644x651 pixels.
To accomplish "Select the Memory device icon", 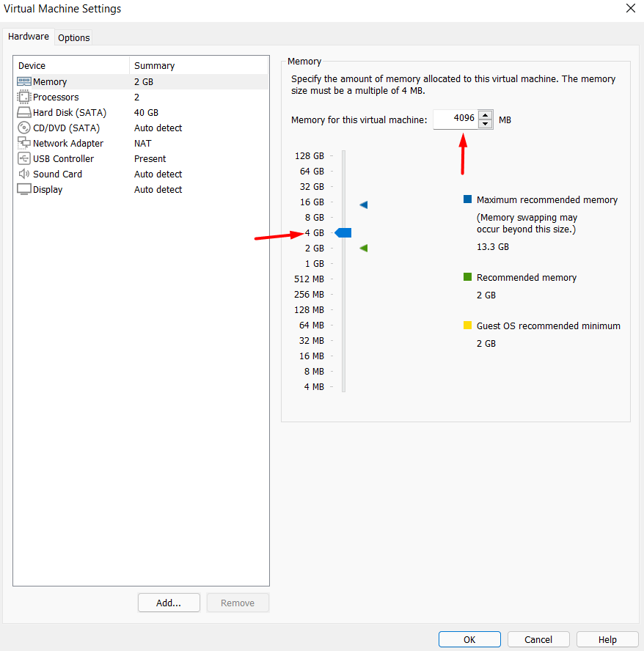I will (23, 82).
